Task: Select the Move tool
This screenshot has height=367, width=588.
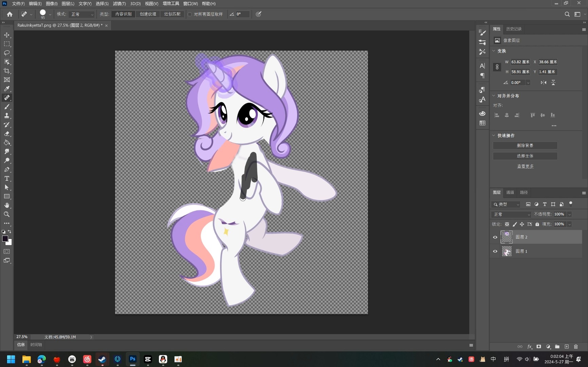Action: coord(7,35)
